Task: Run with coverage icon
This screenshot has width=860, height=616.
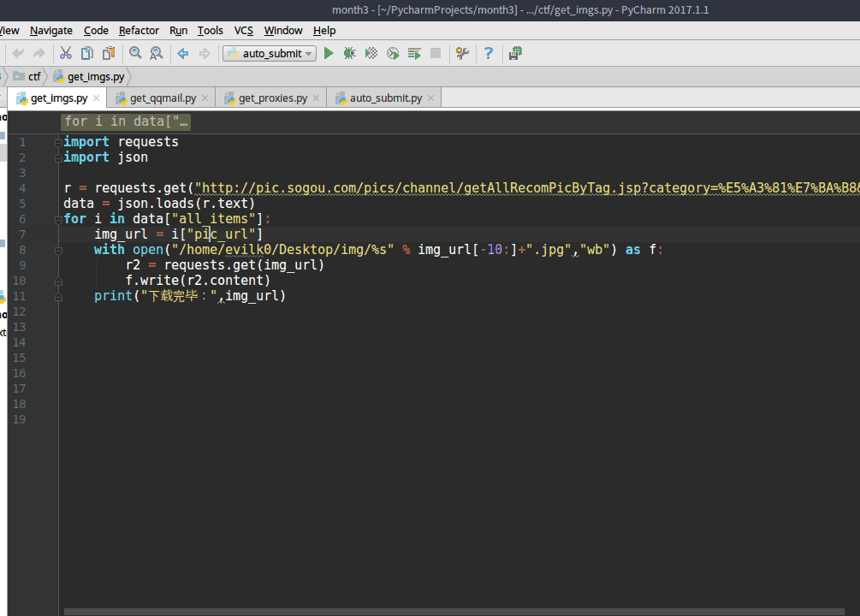Action: 371,53
